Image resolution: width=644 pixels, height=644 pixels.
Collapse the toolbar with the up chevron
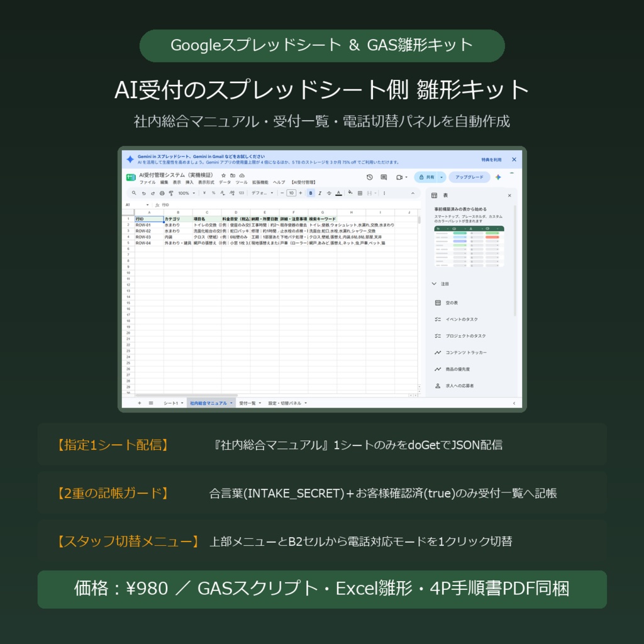pos(413,193)
